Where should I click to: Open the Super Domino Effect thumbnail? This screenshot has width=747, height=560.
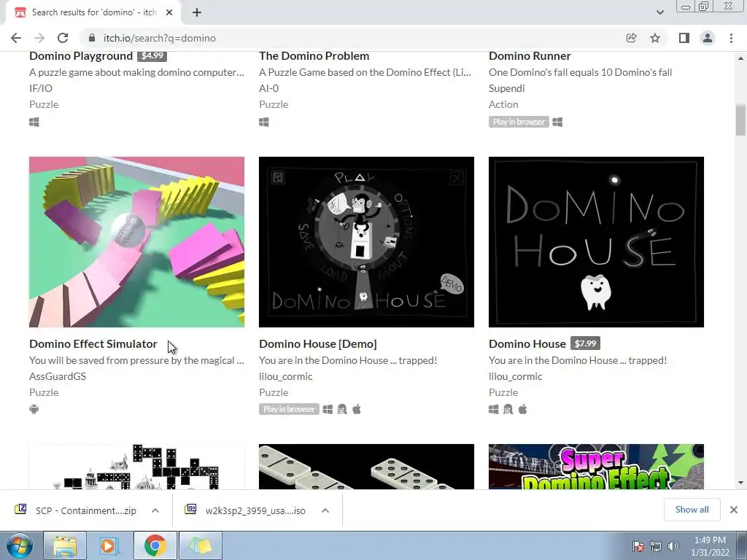click(x=596, y=467)
